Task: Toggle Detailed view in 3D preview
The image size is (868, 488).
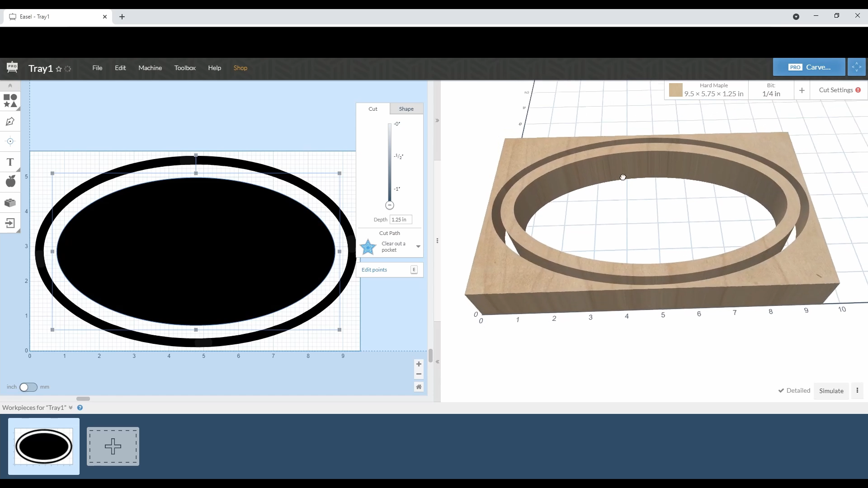Action: pyautogui.click(x=794, y=390)
